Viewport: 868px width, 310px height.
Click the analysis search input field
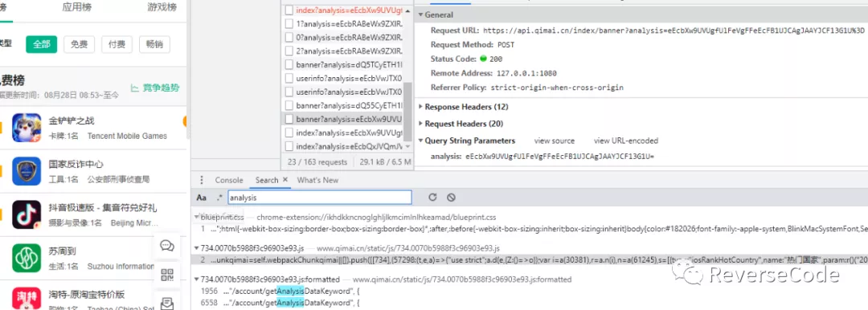tap(319, 198)
